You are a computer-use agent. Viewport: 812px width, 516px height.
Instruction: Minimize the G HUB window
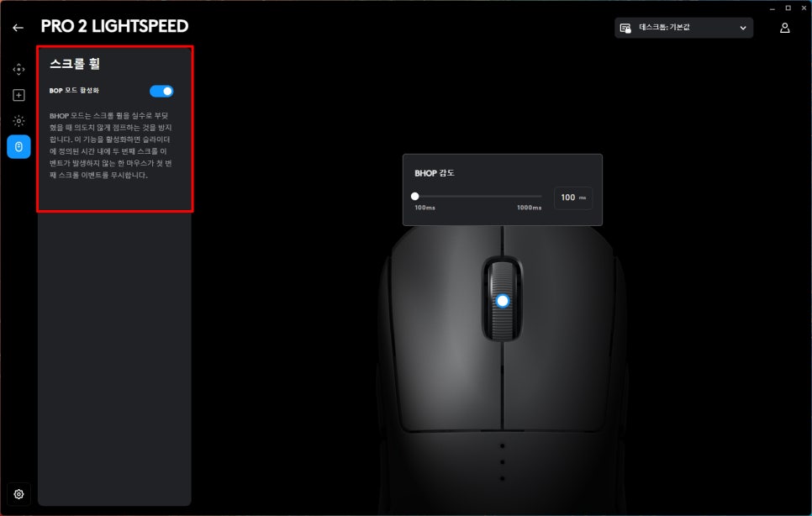click(772, 8)
